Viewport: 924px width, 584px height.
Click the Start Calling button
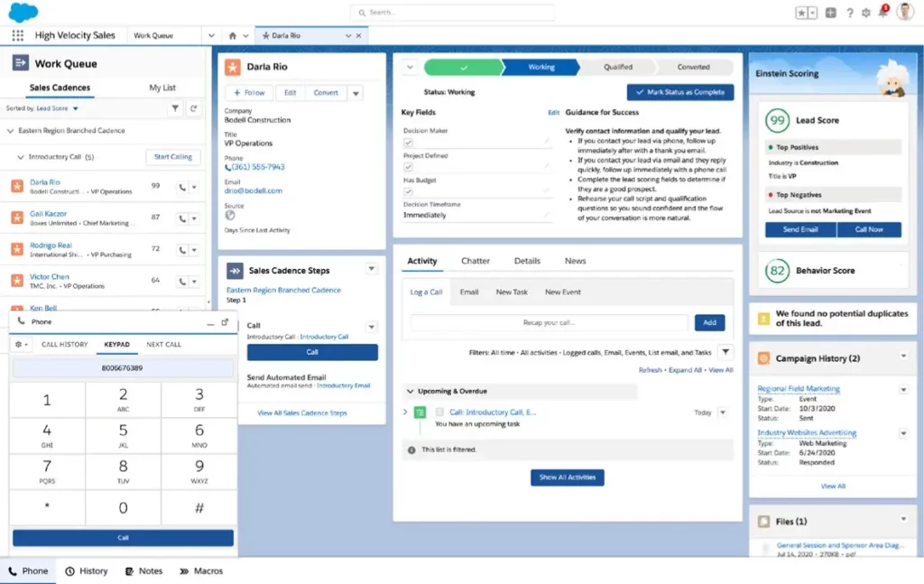[x=172, y=157]
